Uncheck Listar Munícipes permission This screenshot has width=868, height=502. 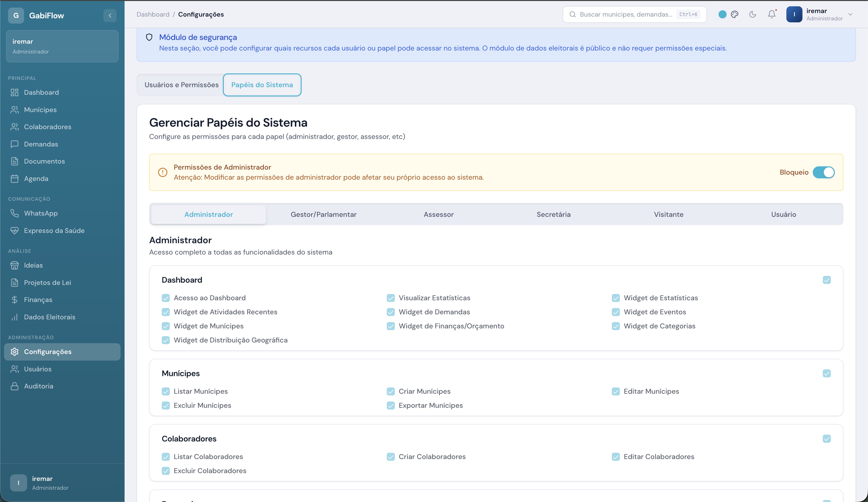pos(166,391)
